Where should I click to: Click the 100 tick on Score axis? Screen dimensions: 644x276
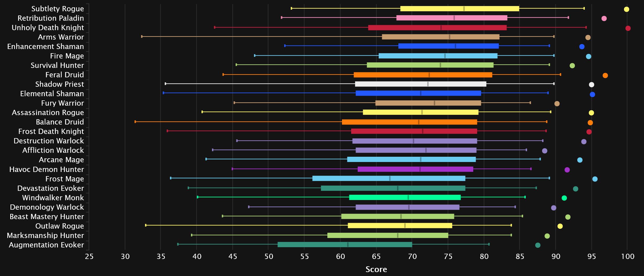(x=627, y=256)
